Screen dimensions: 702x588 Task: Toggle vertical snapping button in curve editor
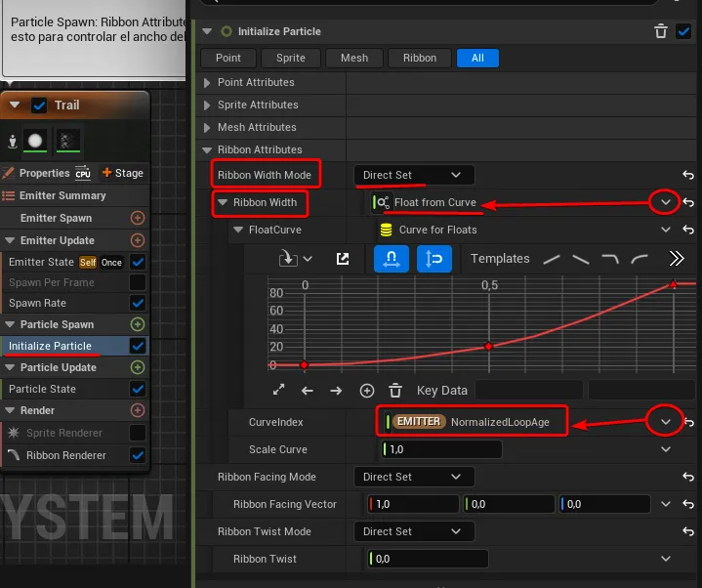[x=434, y=259]
